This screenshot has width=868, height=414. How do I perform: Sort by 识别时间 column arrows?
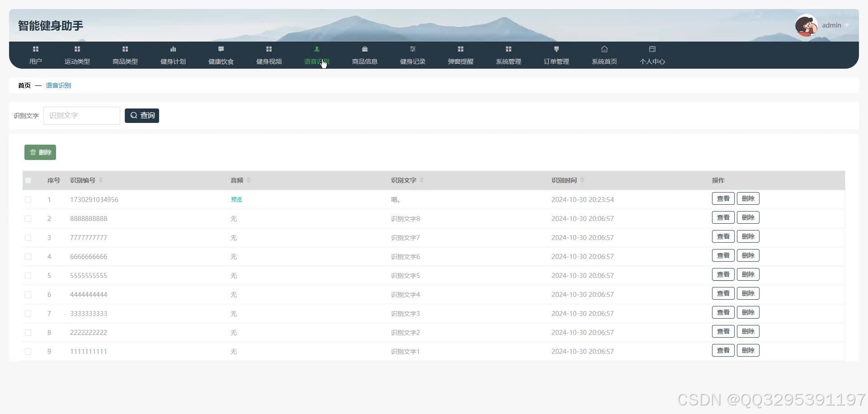point(582,180)
